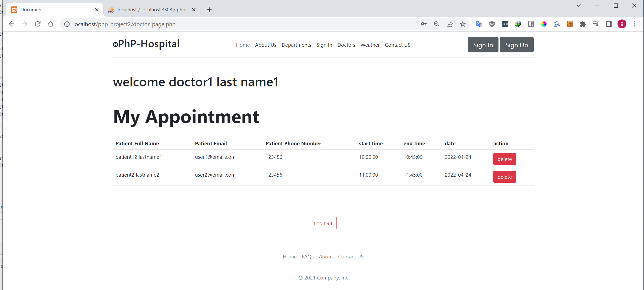Go to the Weather navigation item
Image resolution: width=644 pixels, height=290 pixels.
[x=370, y=45]
